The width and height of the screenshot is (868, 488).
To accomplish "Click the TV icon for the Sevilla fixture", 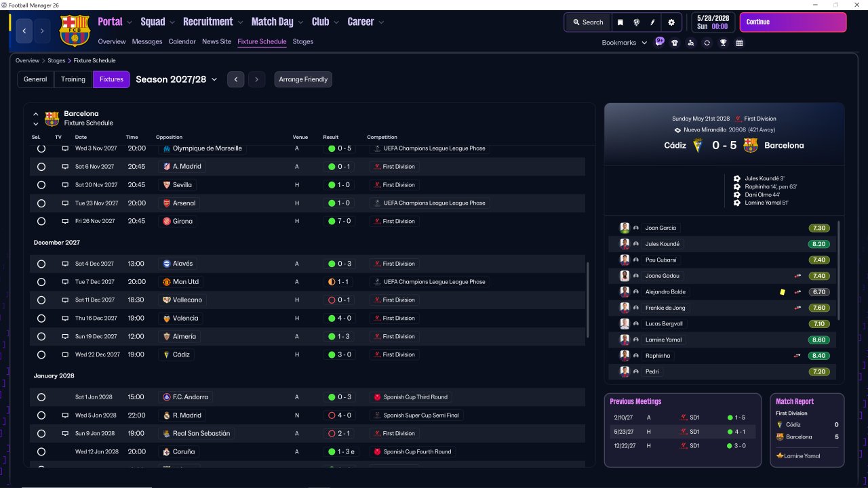I will coord(66,184).
